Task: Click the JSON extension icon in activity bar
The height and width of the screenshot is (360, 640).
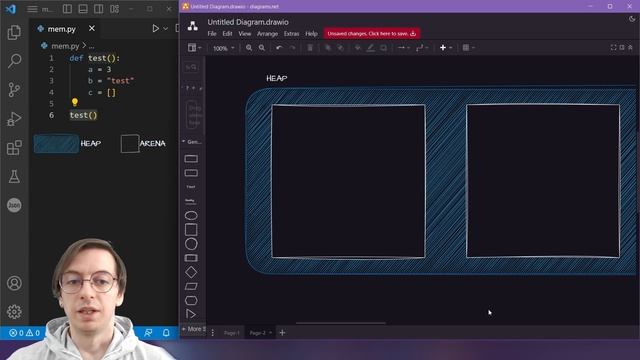Action: coord(14,205)
